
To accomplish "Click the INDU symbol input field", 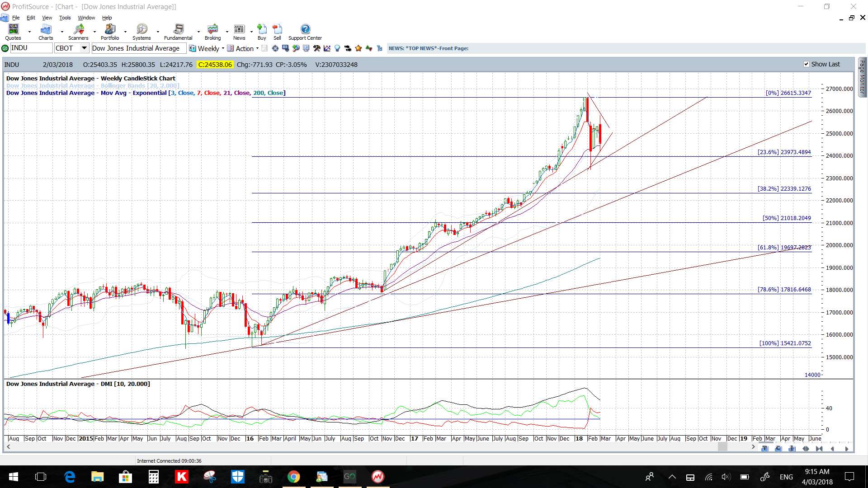I will coord(31,48).
